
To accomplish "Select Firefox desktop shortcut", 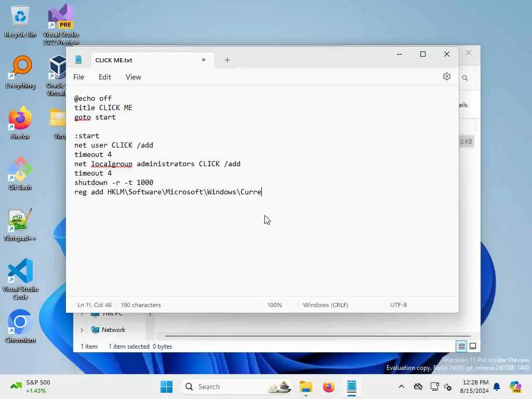I will 20,123.
